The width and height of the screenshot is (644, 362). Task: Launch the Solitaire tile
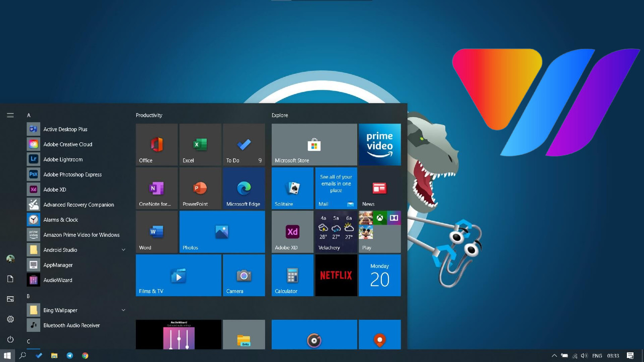292,188
